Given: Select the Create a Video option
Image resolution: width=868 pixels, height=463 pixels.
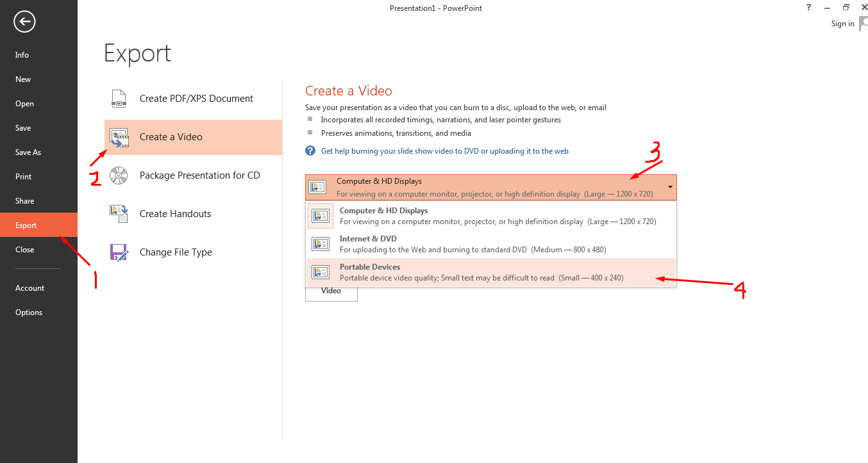Looking at the screenshot, I should point(193,137).
